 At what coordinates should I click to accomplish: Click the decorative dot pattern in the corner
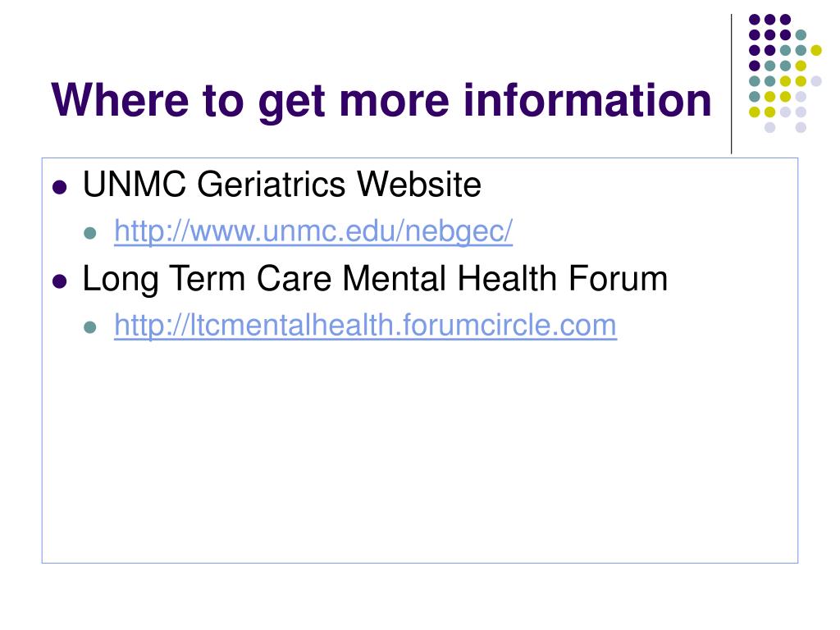[785, 73]
